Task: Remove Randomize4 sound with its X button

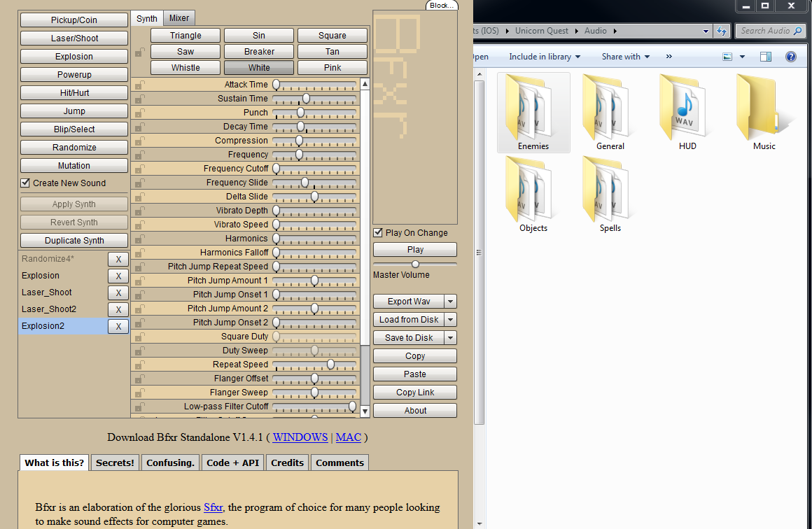Action: (x=118, y=260)
